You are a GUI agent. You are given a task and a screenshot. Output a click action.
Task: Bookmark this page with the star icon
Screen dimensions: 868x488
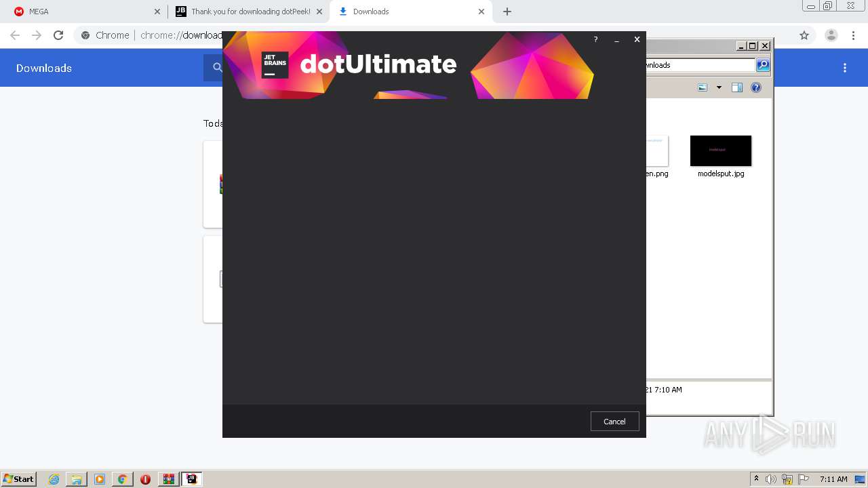point(804,35)
